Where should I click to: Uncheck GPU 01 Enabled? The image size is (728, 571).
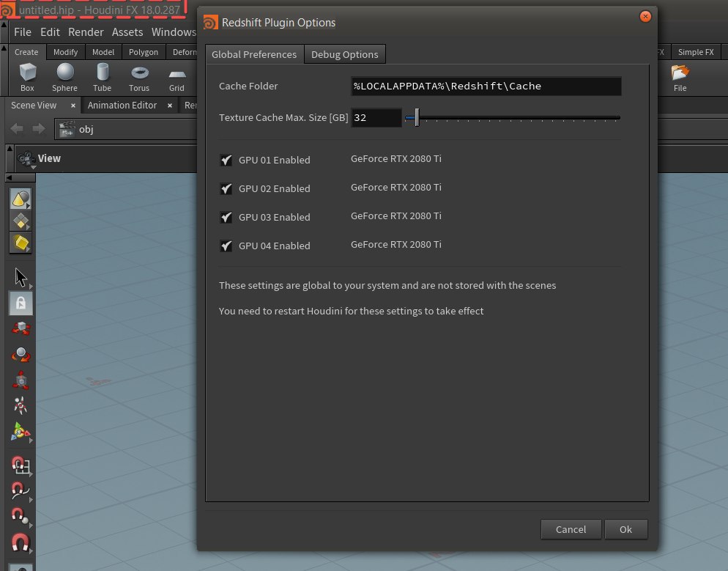click(x=226, y=161)
